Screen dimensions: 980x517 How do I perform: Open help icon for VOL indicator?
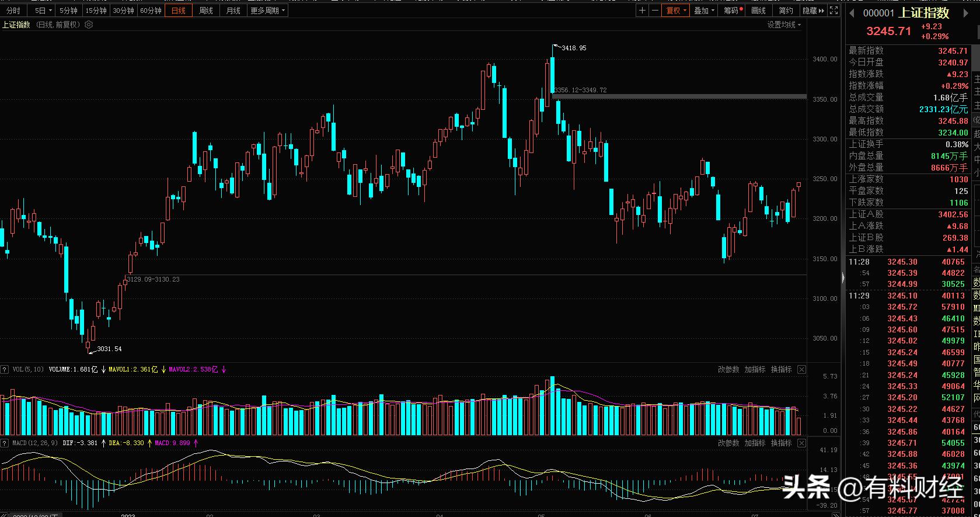pyautogui.click(x=5, y=369)
